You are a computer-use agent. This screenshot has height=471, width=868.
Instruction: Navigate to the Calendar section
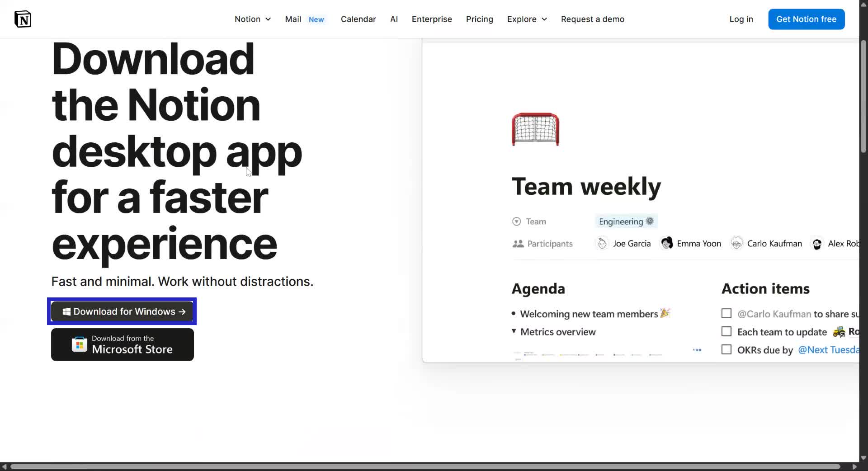(x=358, y=19)
